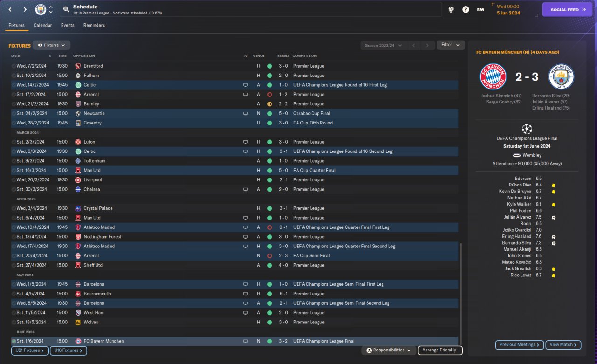Click the Burnley club badge

pos(78,104)
